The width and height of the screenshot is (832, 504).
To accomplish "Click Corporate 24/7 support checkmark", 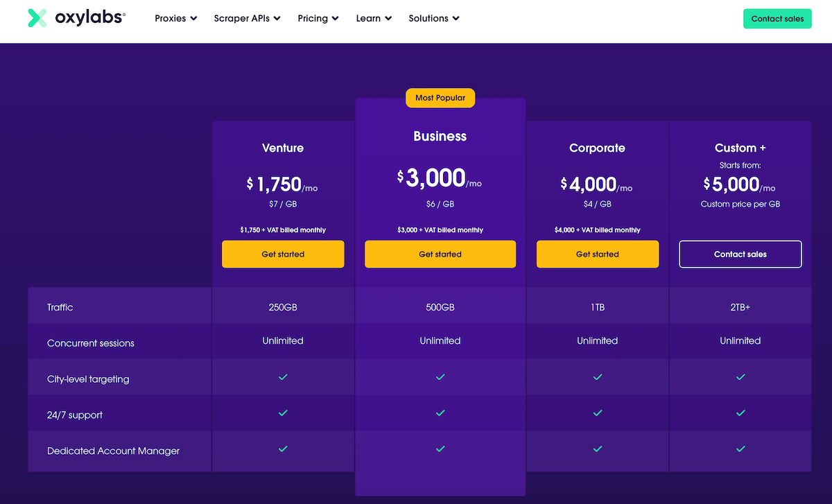I will pyautogui.click(x=598, y=412).
